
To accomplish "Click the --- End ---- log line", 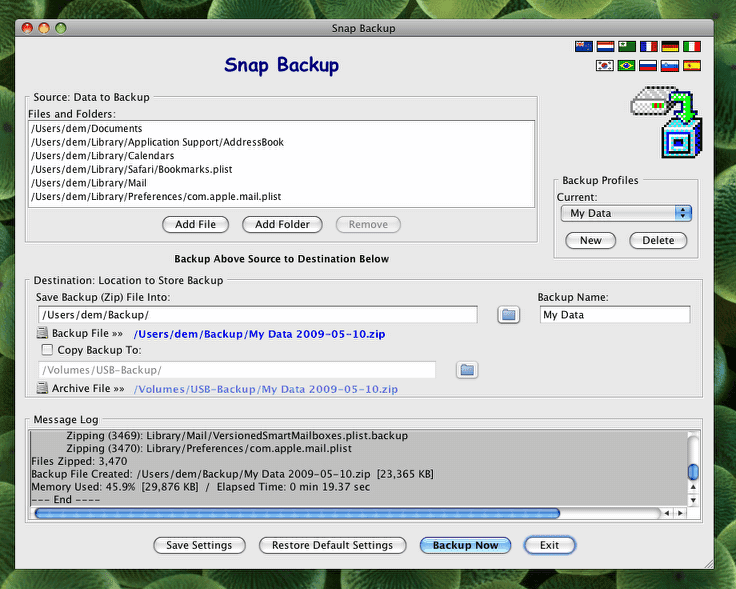I will 65,499.
